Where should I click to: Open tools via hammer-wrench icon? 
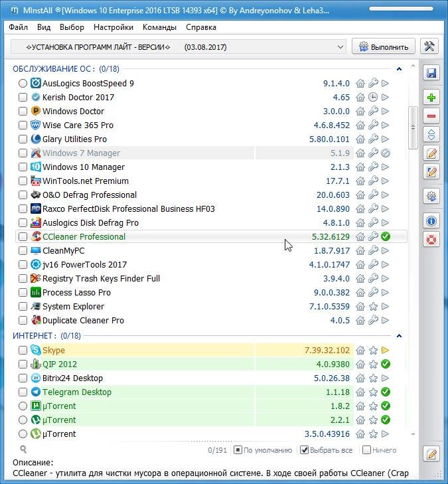(429, 46)
